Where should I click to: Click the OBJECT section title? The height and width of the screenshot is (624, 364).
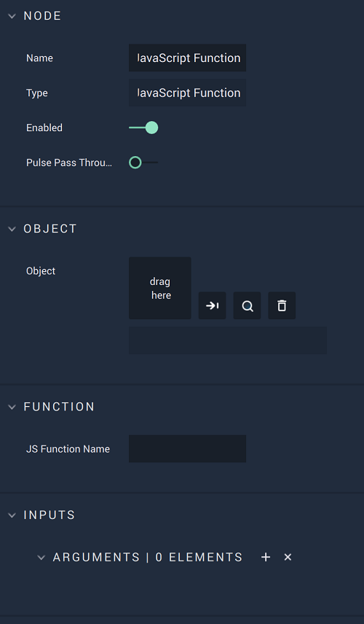click(50, 229)
